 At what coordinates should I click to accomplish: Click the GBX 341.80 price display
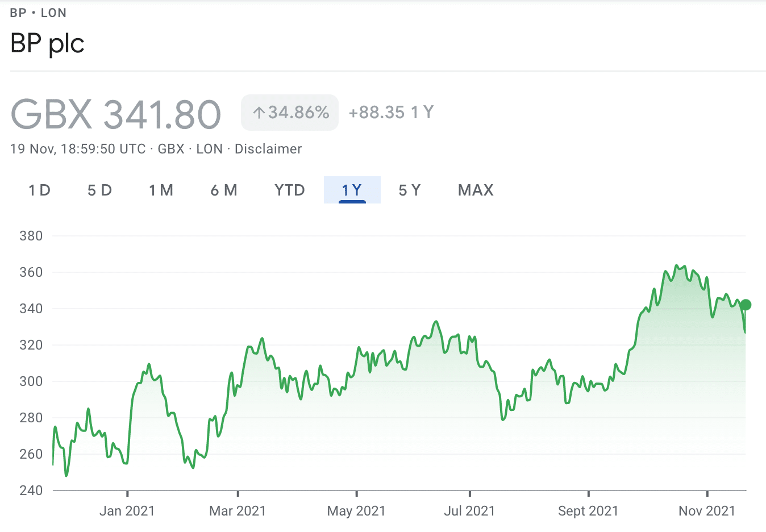pos(115,113)
